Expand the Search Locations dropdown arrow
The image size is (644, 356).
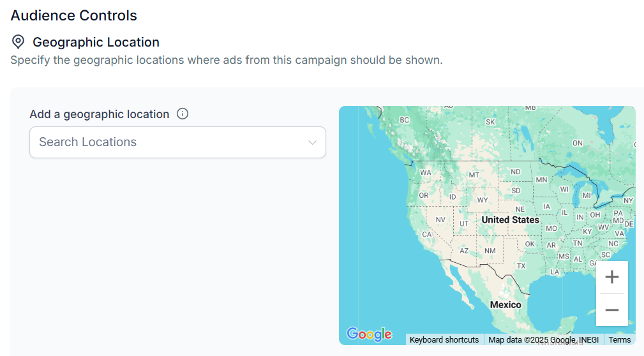pos(313,142)
